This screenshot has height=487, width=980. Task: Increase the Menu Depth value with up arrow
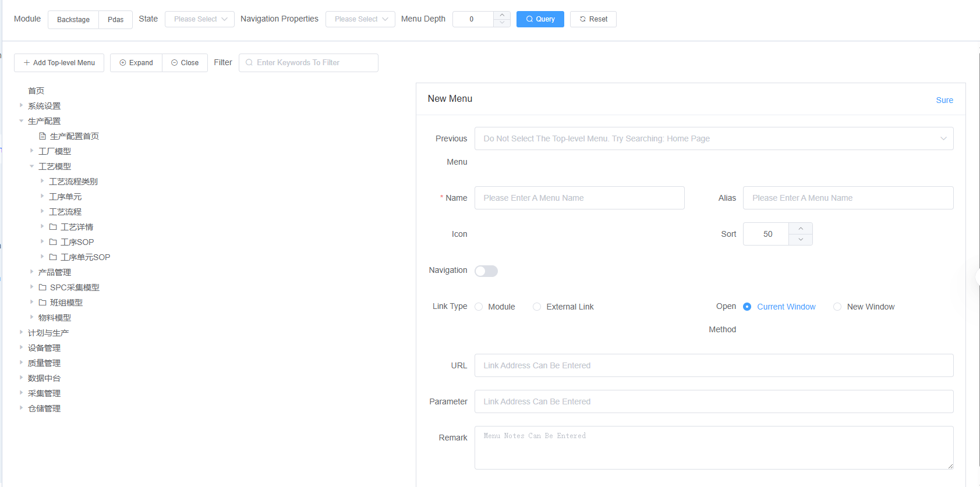[502, 15]
